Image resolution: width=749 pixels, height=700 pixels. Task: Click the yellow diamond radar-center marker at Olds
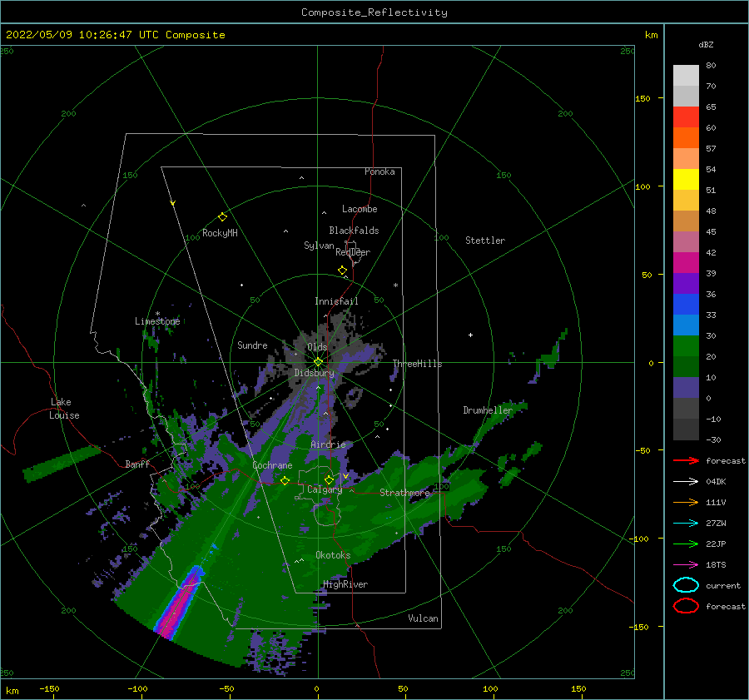318,362
